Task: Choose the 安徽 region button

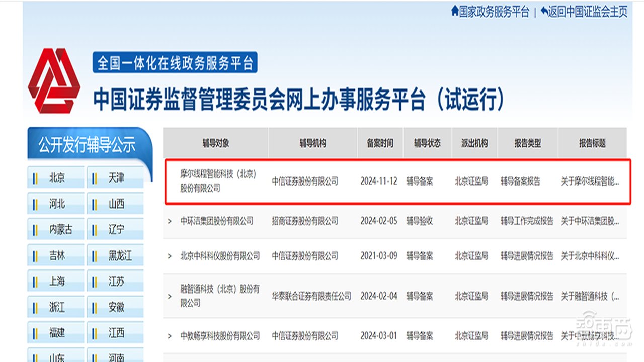Action: pos(115,307)
